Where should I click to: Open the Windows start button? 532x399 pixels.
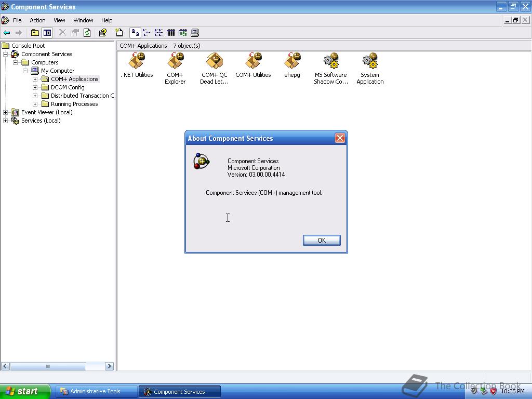[x=25, y=391]
